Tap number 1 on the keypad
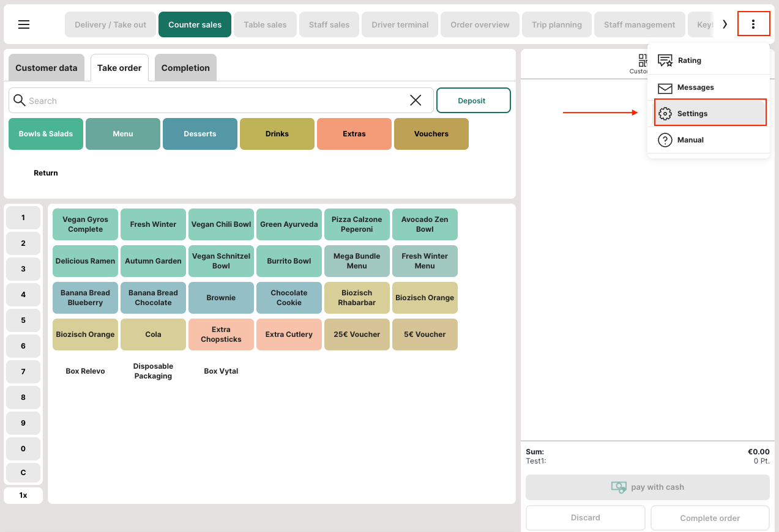This screenshot has width=779, height=532. point(23,218)
